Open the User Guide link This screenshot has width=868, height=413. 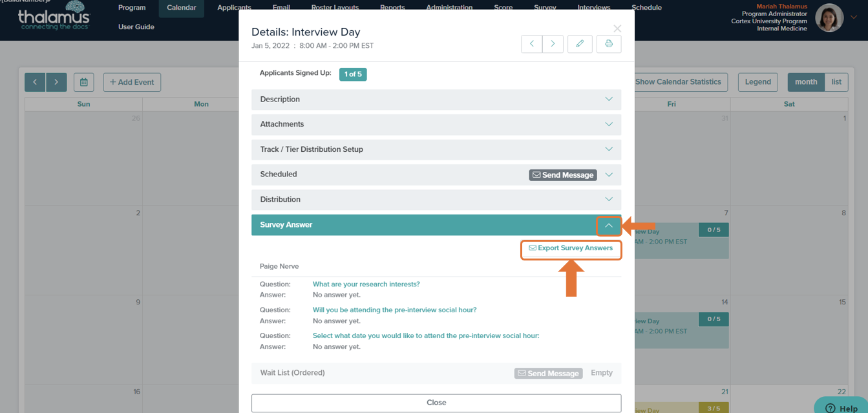coord(136,27)
